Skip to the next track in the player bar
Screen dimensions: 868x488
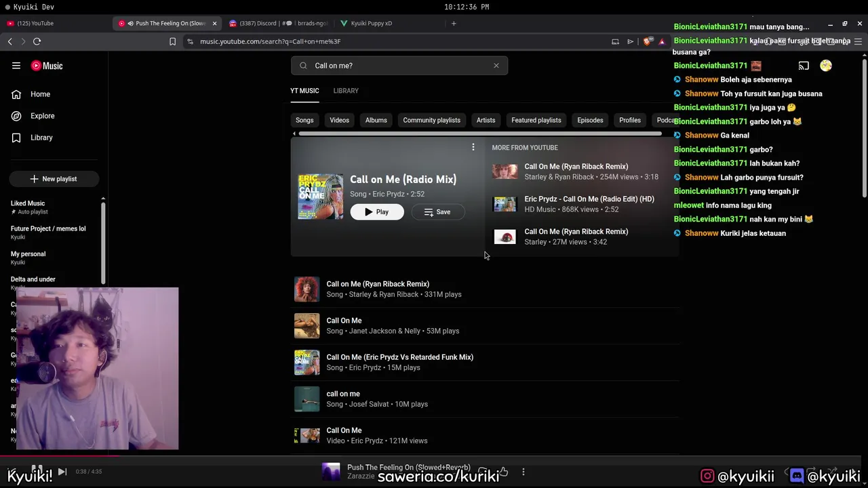click(x=62, y=472)
